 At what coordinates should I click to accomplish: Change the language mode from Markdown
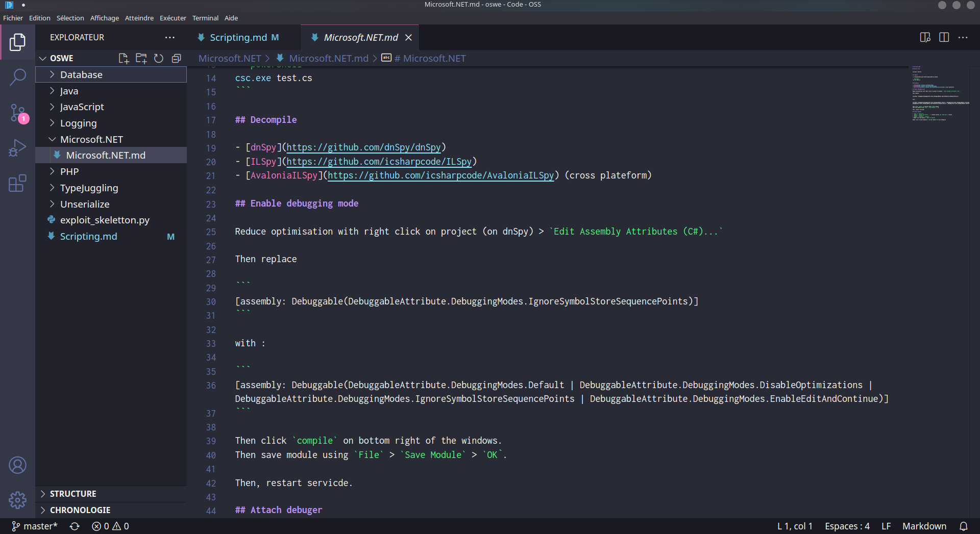click(x=924, y=526)
